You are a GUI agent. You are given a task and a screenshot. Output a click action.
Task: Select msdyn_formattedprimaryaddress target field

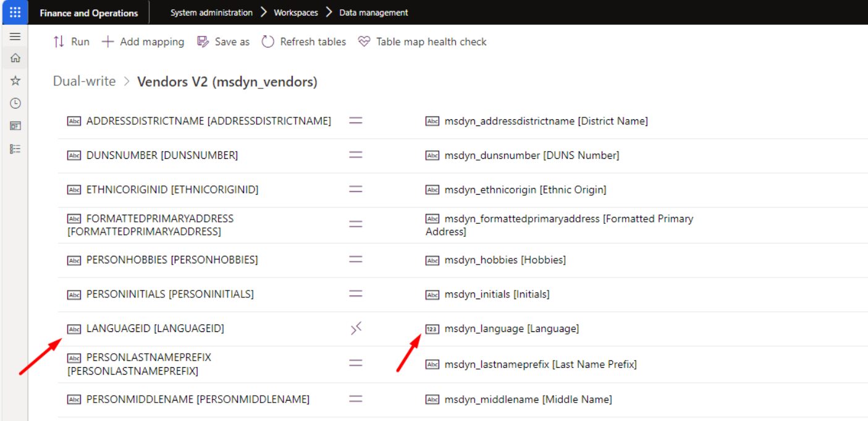pos(560,225)
